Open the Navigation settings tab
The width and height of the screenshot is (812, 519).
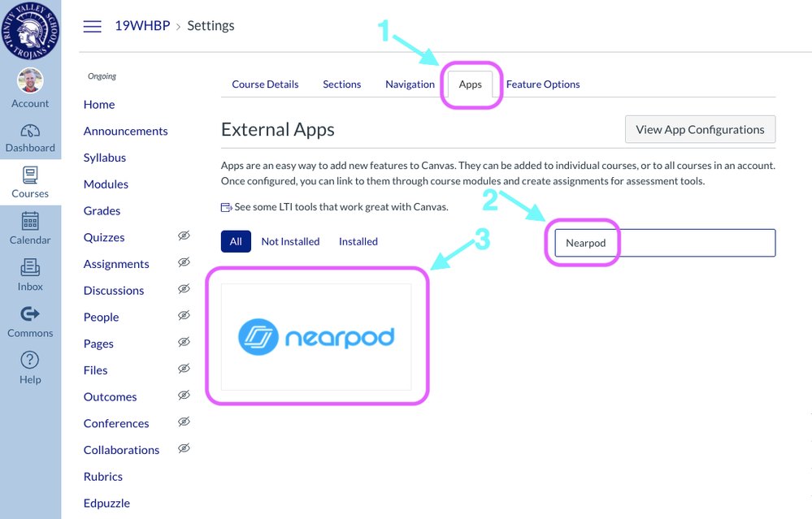[x=409, y=84]
